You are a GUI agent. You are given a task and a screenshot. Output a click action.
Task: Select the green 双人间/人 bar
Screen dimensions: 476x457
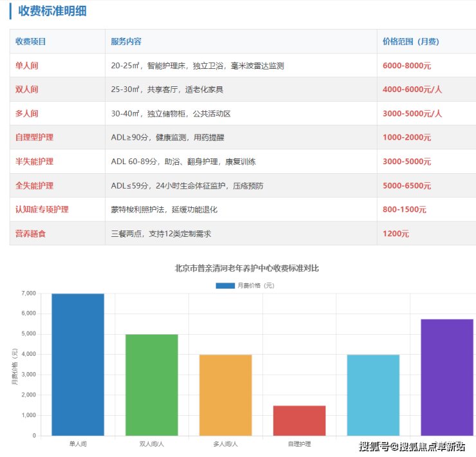click(x=151, y=385)
